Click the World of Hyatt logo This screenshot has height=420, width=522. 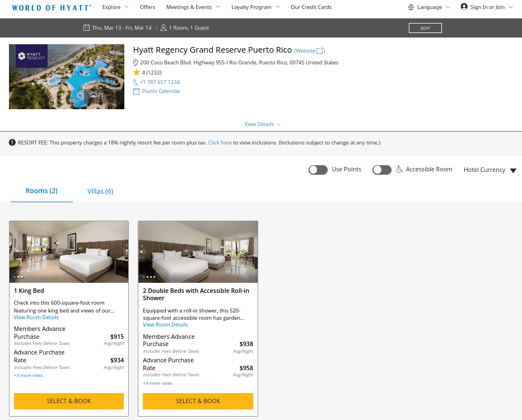(x=52, y=8)
